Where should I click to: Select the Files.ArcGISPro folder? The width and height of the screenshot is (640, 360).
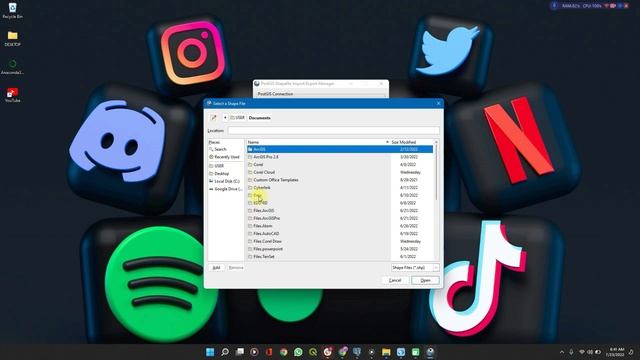pyautogui.click(x=340, y=218)
